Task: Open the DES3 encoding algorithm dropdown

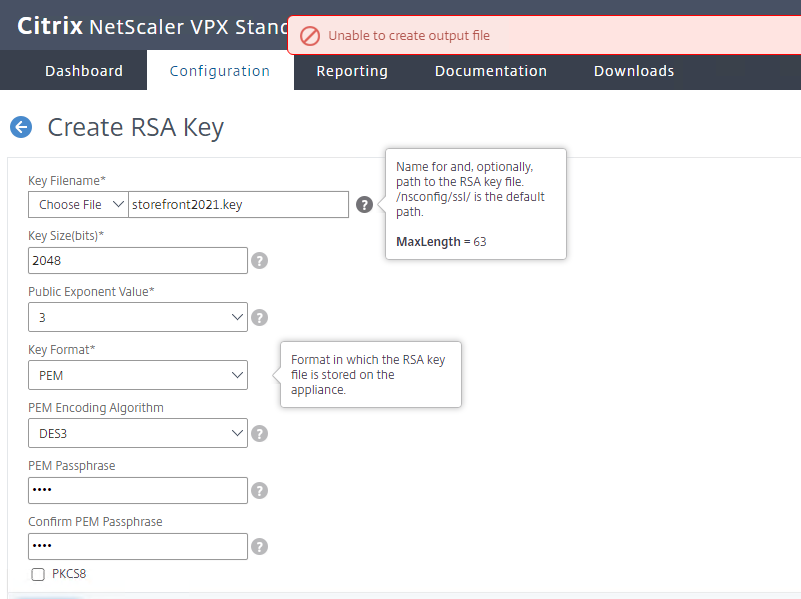Action: 137,433
